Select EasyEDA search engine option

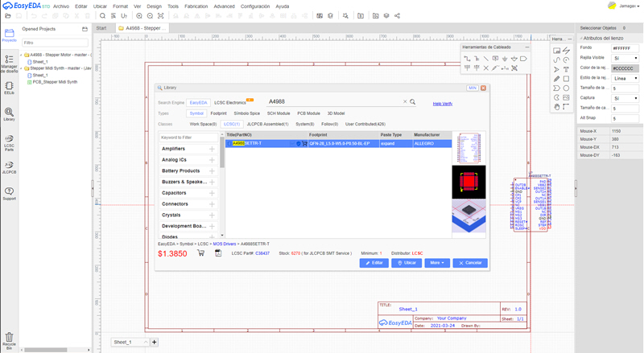coord(198,103)
